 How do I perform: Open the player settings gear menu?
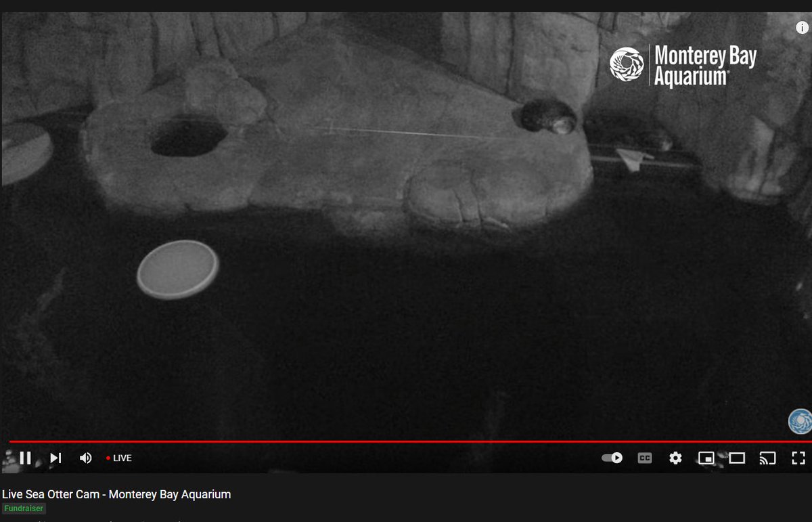[x=675, y=458]
